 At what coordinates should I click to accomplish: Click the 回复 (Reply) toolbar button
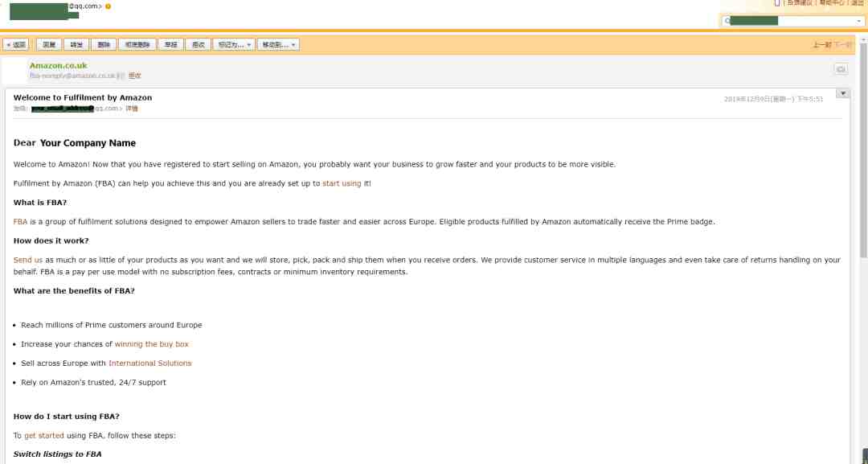coord(49,45)
